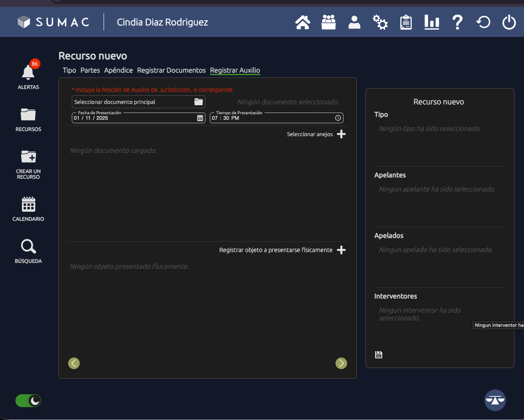The height and width of the screenshot is (420, 524).
Task: Open the date picker calendar icon
Action: click(200, 118)
